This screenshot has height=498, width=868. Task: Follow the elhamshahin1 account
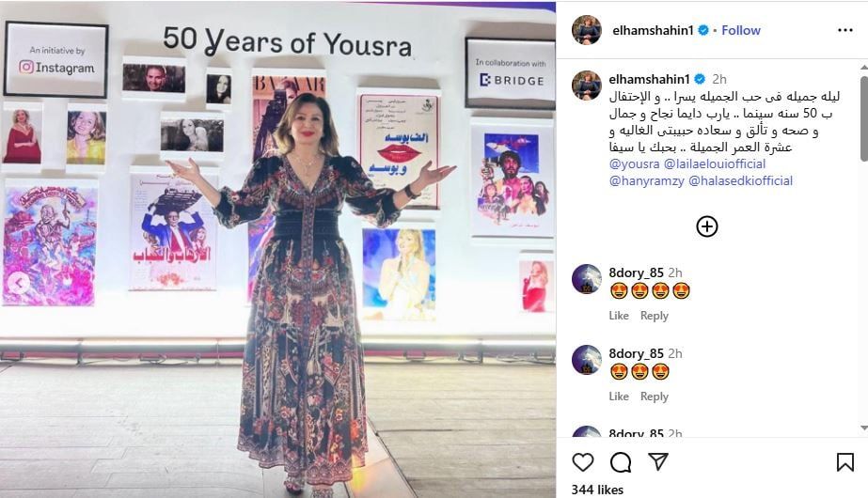741,30
